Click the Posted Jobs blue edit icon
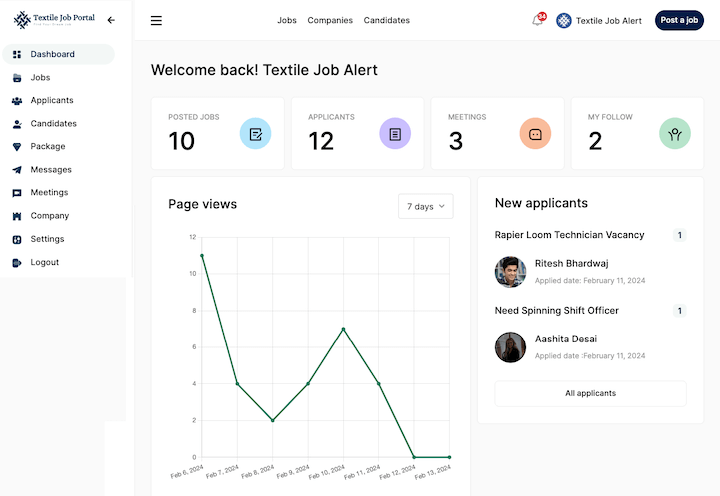720x496 pixels. tap(255, 134)
